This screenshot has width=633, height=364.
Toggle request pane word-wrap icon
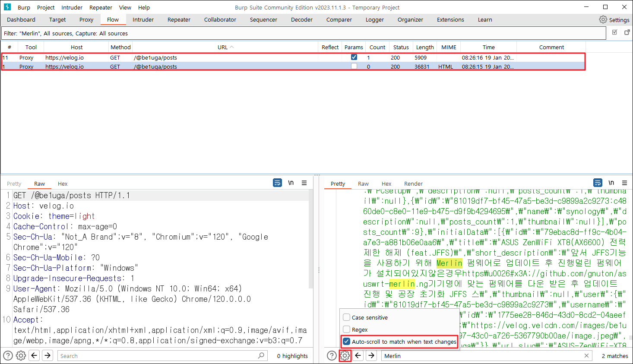(278, 183)
